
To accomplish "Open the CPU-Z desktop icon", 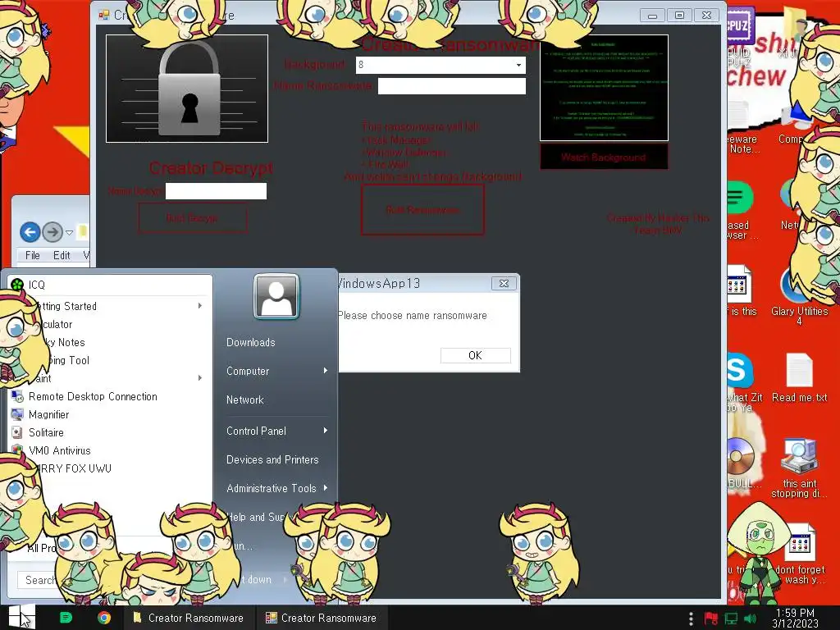I will click(x=740, y=25).
